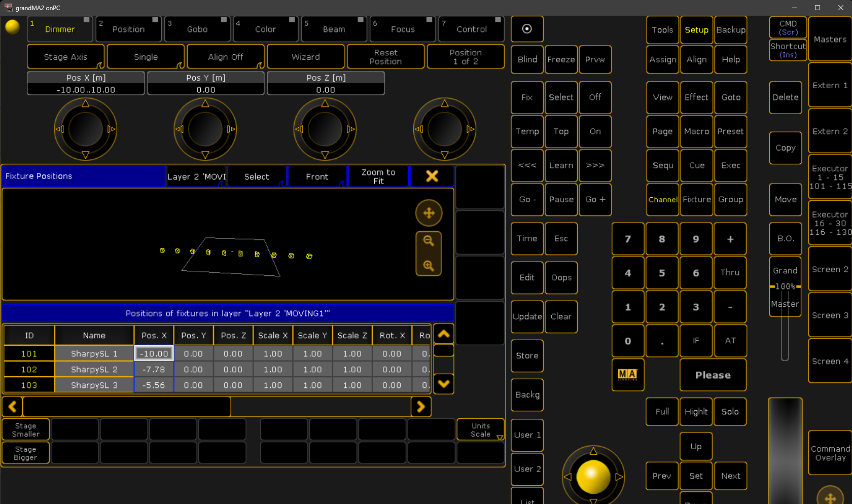852x504 pixels.
Task: Click the skip forward >>> key
Action: [x=595, y=165]
